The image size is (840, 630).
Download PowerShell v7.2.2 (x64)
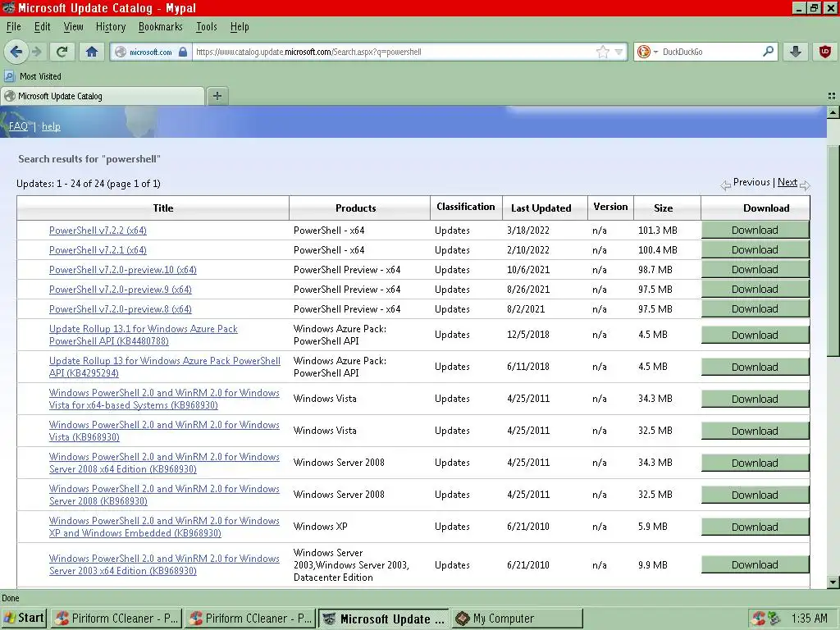[755, 231]
